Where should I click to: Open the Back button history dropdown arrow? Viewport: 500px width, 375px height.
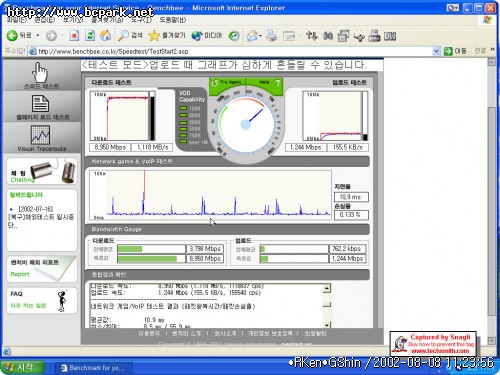click(38, 35)
